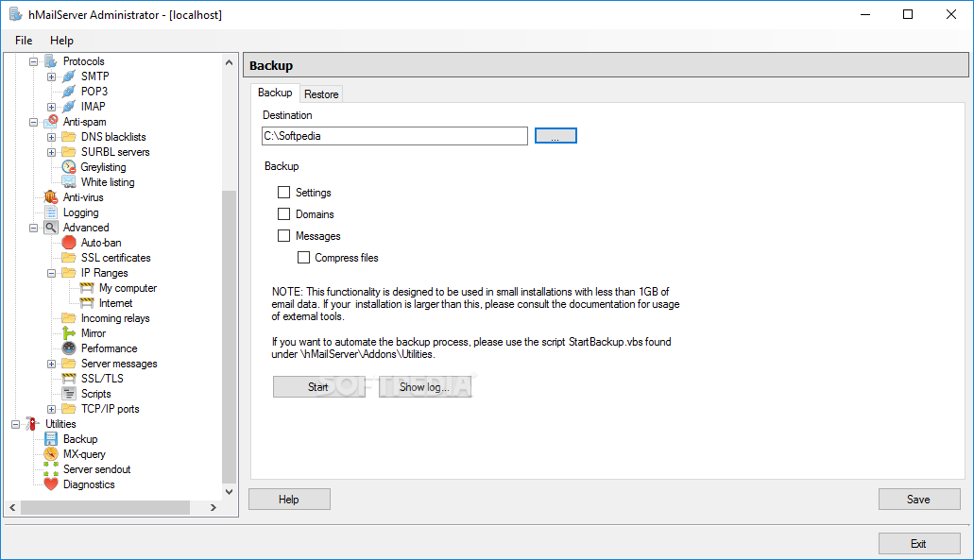Click the Backup floppy disk icon
The width and height of the screenshot is (974, 560).
tap(51, 439)
